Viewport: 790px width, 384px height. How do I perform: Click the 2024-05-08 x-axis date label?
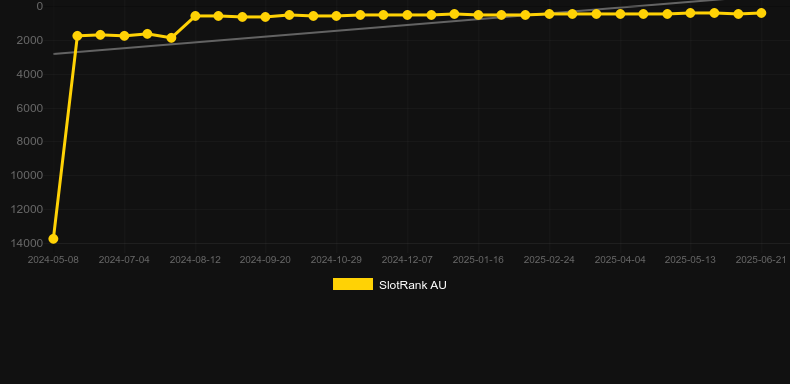click(53, 260)
